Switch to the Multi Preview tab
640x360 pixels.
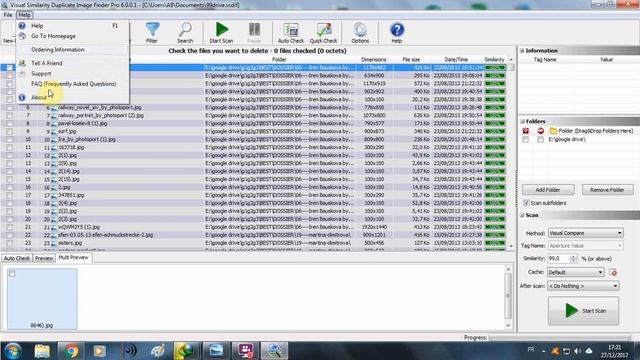(73, 258)
